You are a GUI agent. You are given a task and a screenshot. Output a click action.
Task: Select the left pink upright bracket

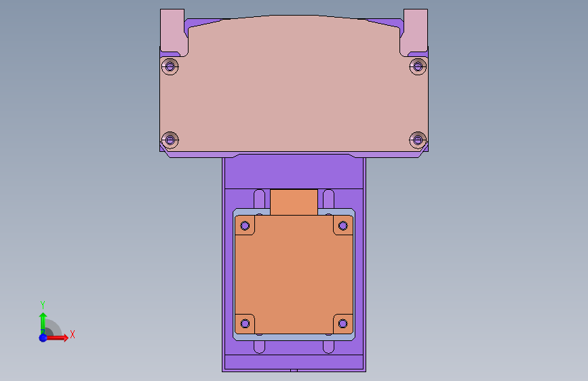coord(173,33)
